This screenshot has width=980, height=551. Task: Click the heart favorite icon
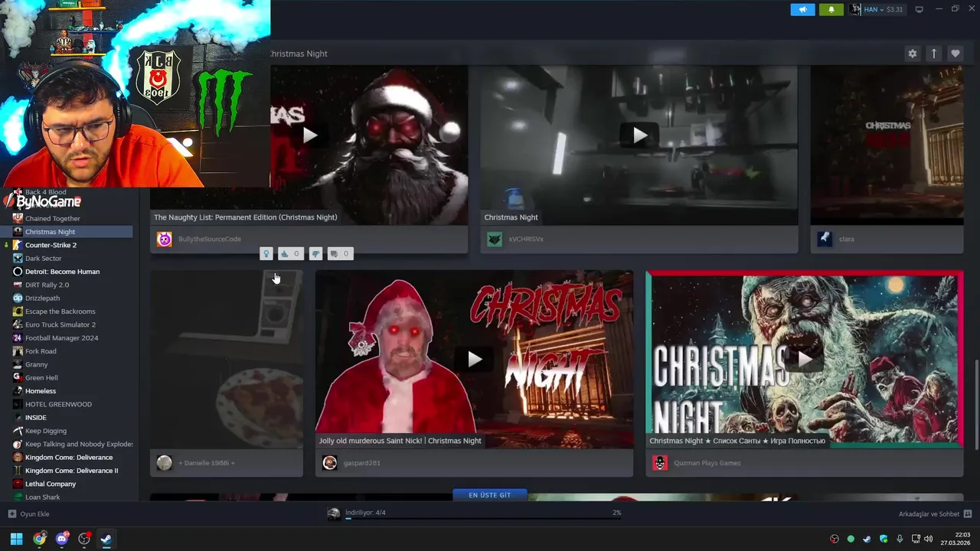click(x=955, y=54)
